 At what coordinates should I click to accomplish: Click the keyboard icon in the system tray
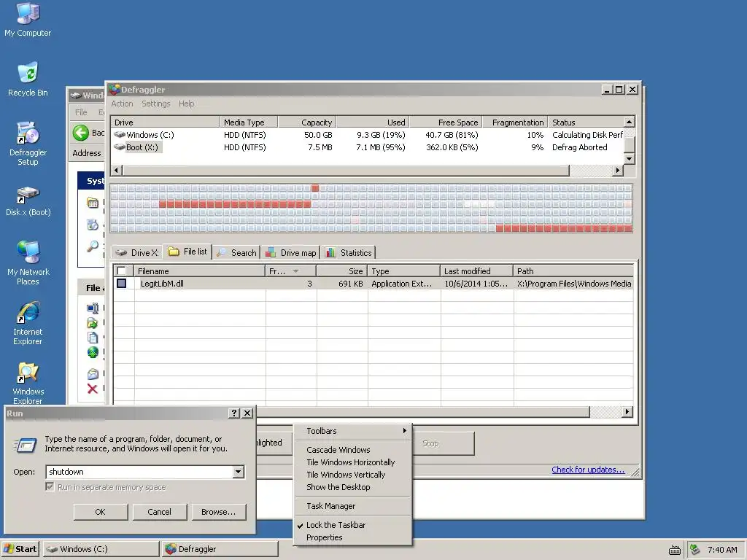pos(675,550)
